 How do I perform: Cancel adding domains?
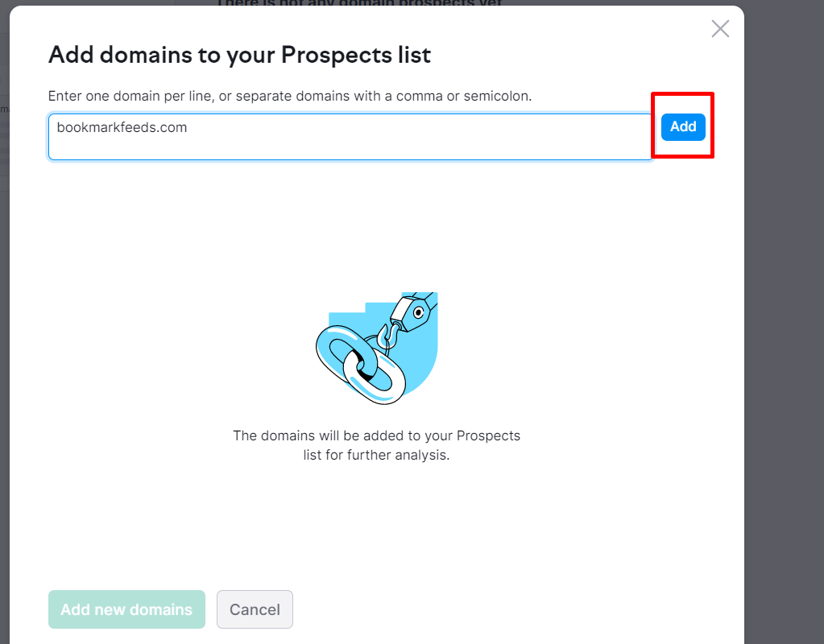click(255, 609)
